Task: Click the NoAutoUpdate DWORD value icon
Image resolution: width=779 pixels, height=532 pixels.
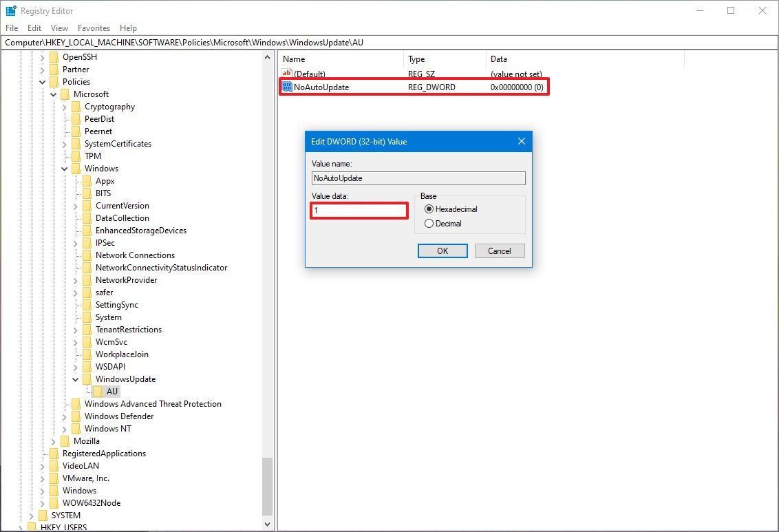Action: [x=287, y=87]
